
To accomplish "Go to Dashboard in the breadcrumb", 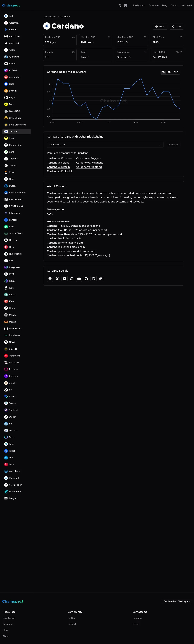I will pos(50,16).
